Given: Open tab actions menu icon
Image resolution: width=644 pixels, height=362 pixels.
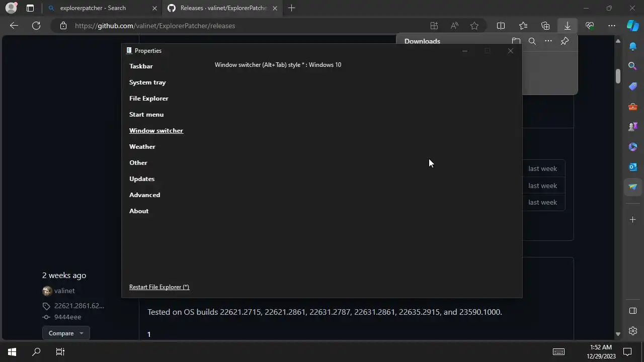Looking at the screenshot, I should 30,8.
